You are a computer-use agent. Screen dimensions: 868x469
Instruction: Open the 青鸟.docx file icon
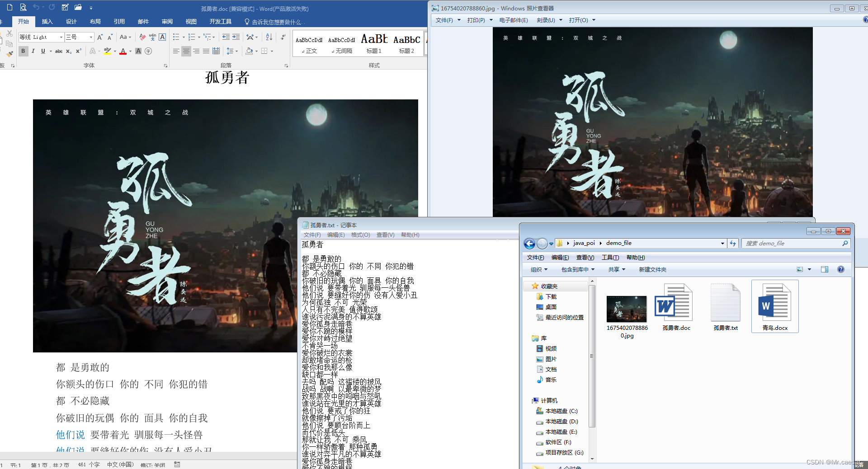click(x=775, y=306)
